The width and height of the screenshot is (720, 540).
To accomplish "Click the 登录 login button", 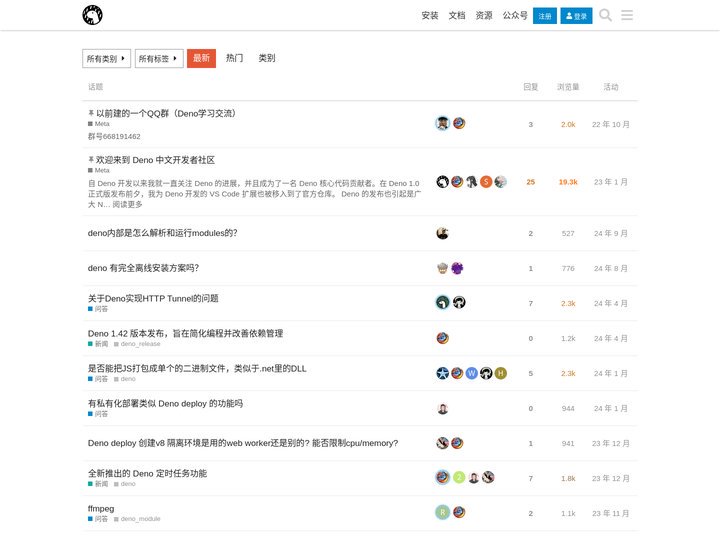I will pos(576,16).
